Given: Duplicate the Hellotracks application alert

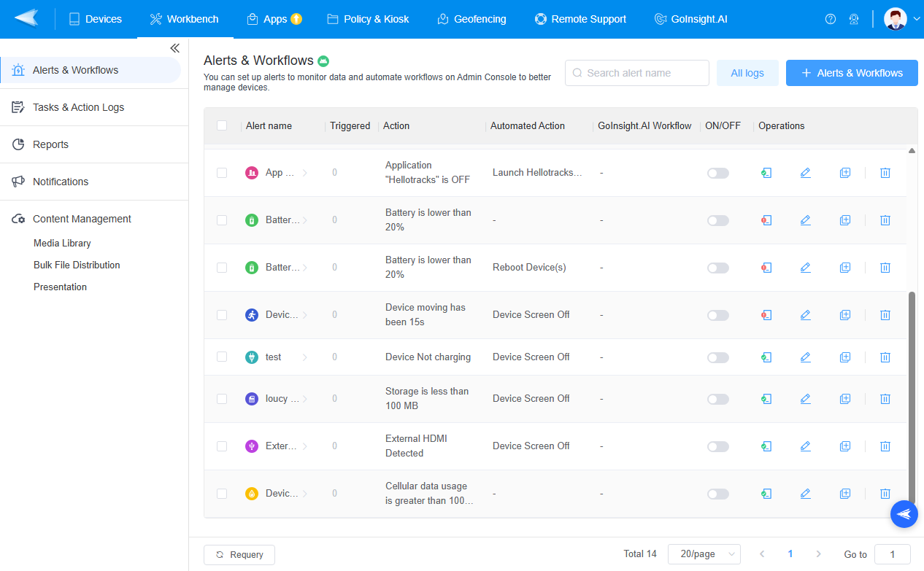Looking at the screenshot, I should (x=845, y=173).
